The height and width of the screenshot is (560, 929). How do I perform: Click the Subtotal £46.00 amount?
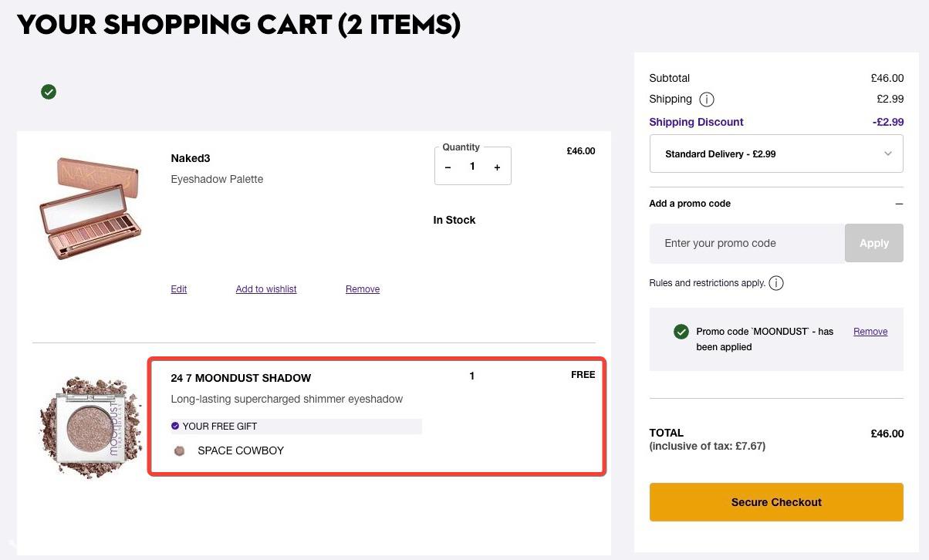pyautogui.click(x=887, y=78)
